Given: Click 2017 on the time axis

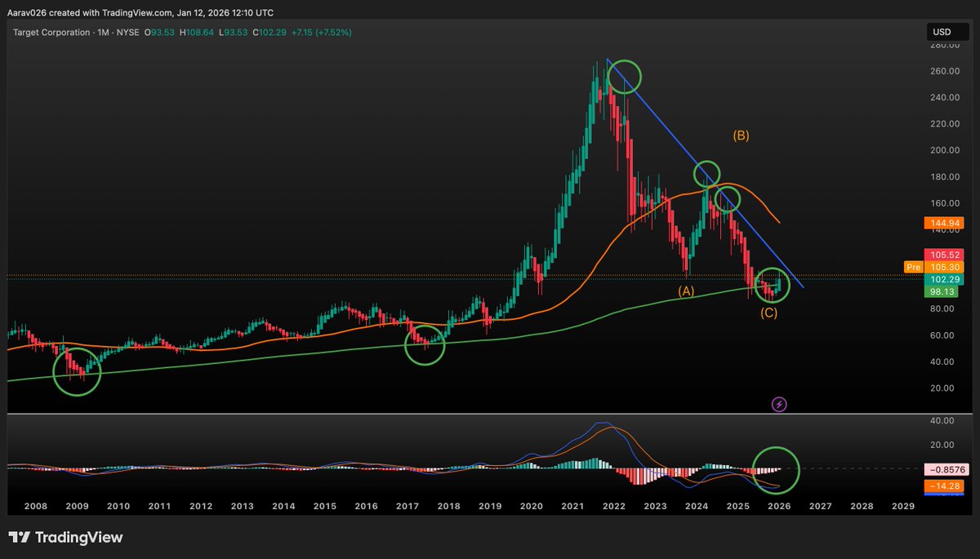Looking at the screenshot, I should 407,506.
